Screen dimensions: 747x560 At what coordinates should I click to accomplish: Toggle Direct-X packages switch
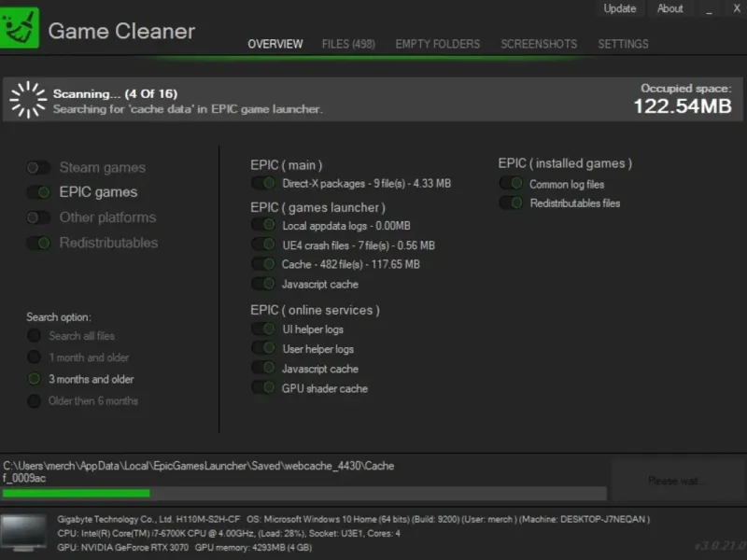(x=263, y=183)
